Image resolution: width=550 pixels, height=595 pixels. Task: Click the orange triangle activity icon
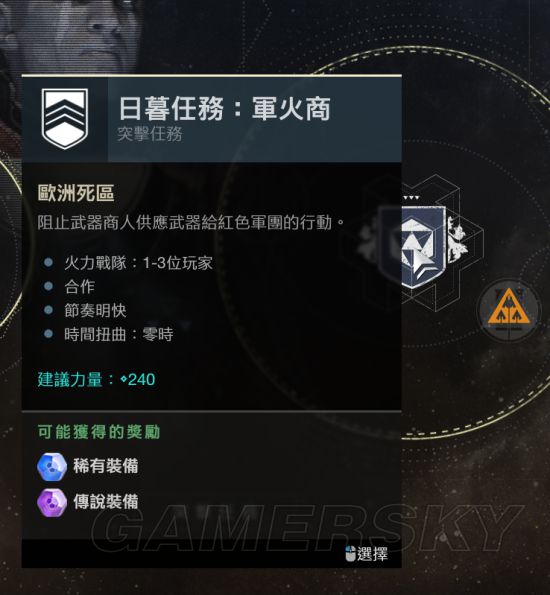[x=509, y=309]
